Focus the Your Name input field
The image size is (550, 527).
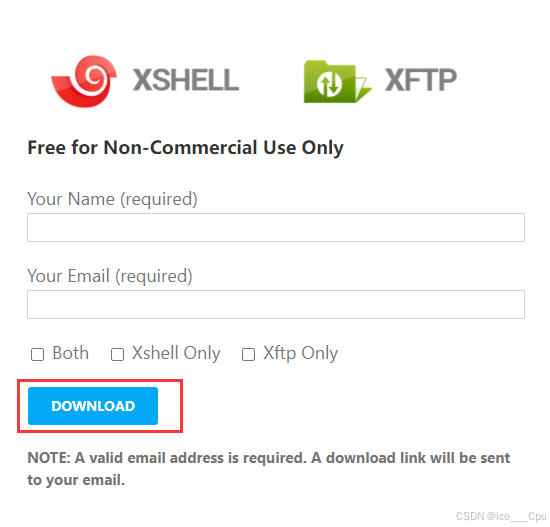tap(276, 227)
